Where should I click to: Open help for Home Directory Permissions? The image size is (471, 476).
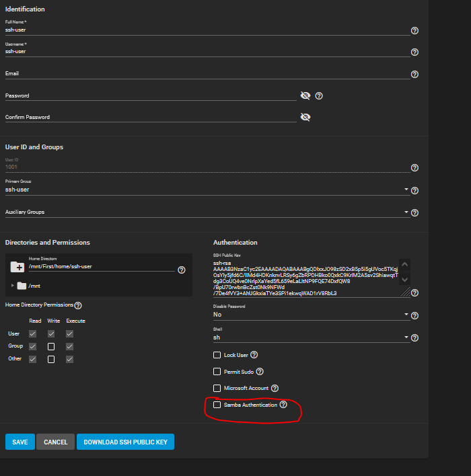(x=78, y=305)
